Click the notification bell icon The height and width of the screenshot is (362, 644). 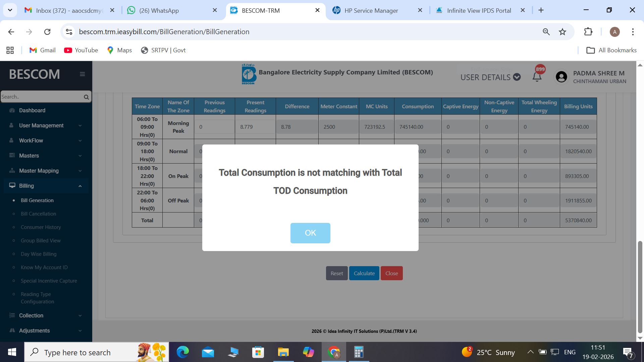(537, 77)
